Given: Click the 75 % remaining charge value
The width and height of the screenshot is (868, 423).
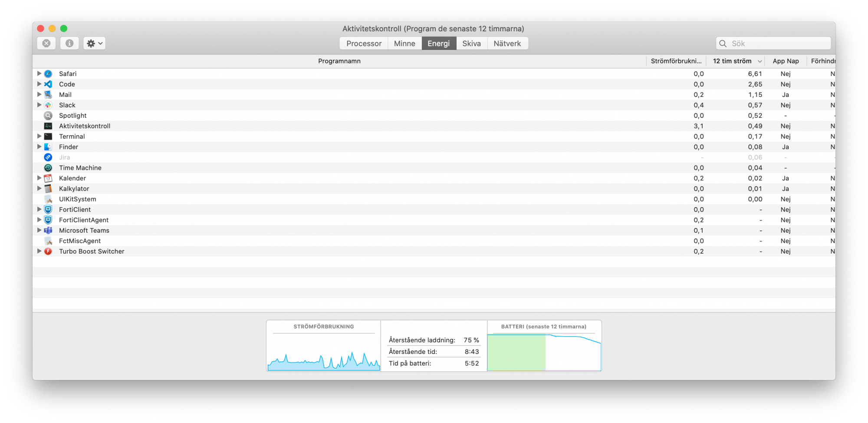Looking at the screenshot, I should [471, 340].
